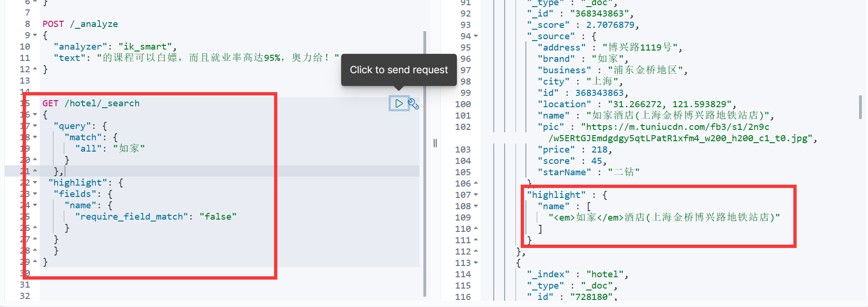Click the "_score" : 2.7076879 line
This screenshot has width=868, height=307.
pos(583,25)
